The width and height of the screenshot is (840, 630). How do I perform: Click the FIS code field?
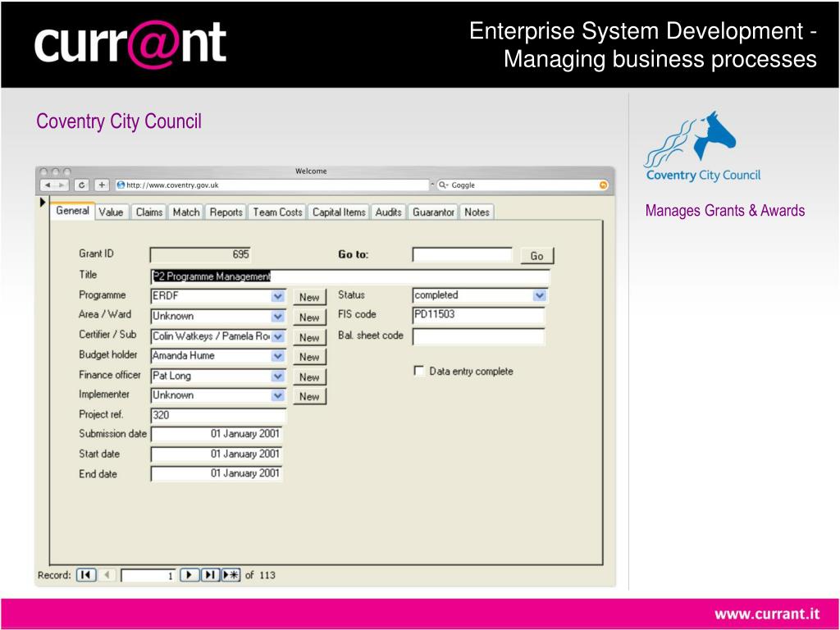(478, 315)
